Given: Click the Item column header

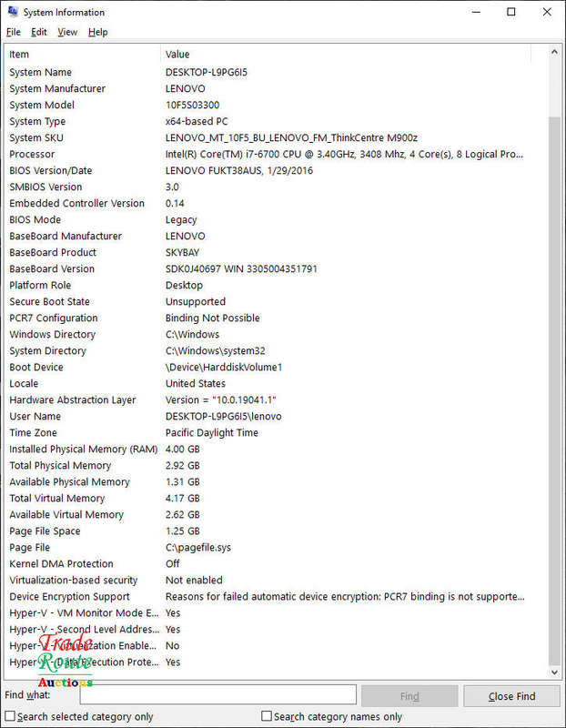Looking at the screenshot, I should [83, 55].
